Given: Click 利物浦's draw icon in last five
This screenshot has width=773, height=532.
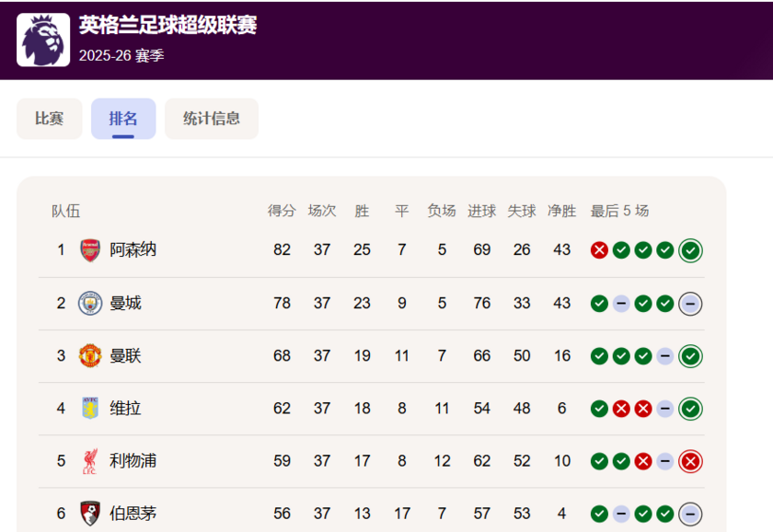Looking at the screenshot, I should point(665,461).
